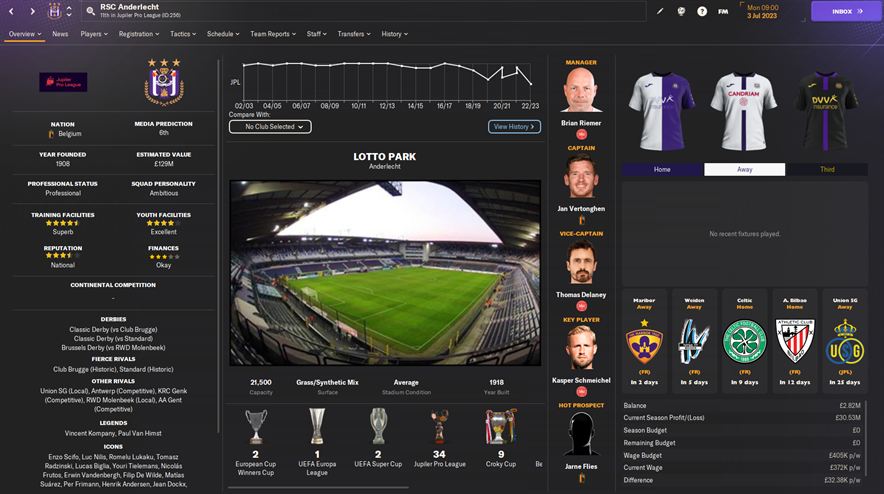Open the Jupiler Pro League trophy
The width and height of the screenshot is (884, 494).
[439, 426]
